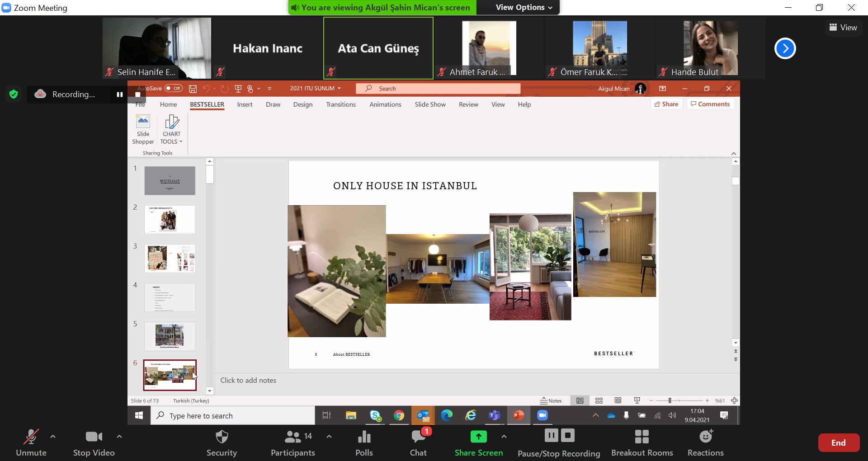Click the Slide Shopper icon
The image size is (868, 461).
143,129
